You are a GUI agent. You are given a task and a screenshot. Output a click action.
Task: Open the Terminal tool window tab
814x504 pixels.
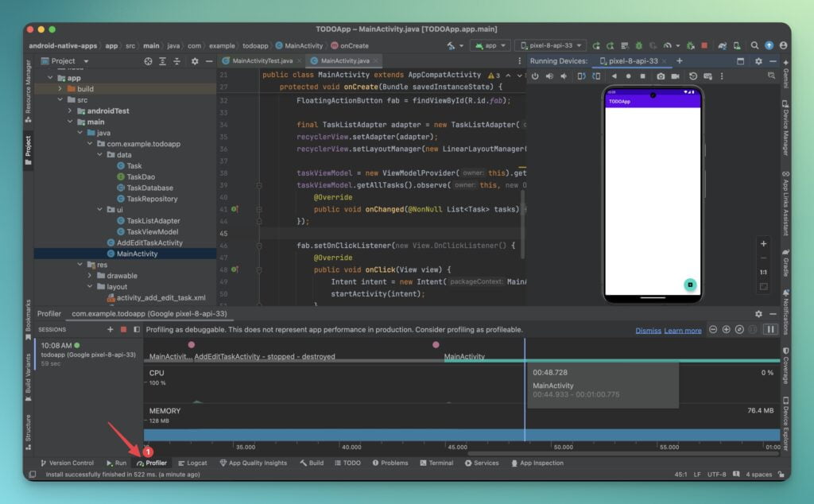pyautogui.click(x=436, y=463)
